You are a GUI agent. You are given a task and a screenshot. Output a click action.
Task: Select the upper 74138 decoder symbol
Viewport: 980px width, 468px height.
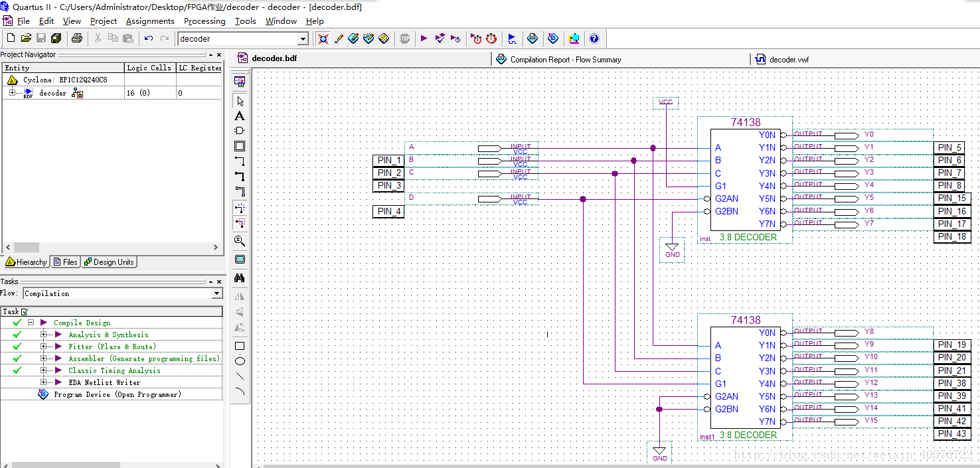click(x=746, y=179)
